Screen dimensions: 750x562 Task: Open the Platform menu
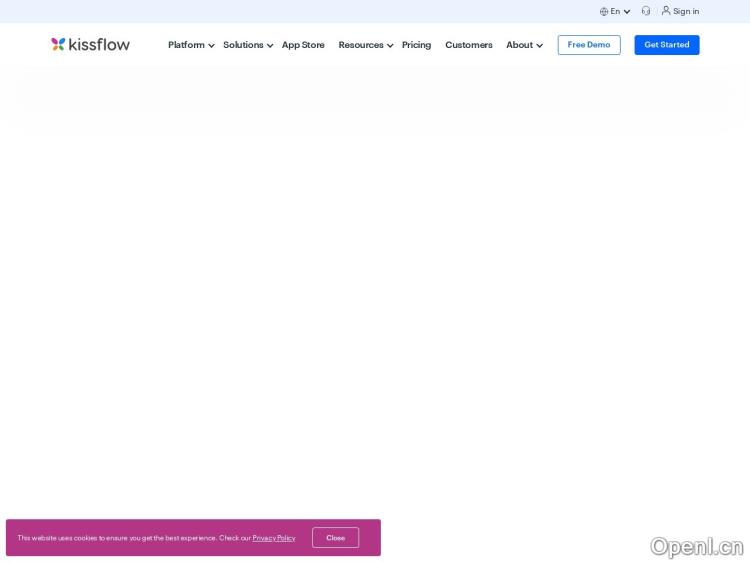click(186, 44)
